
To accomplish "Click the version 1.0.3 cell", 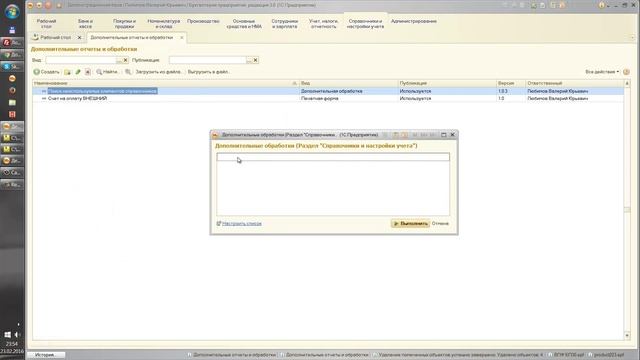I will pos(511,91).
